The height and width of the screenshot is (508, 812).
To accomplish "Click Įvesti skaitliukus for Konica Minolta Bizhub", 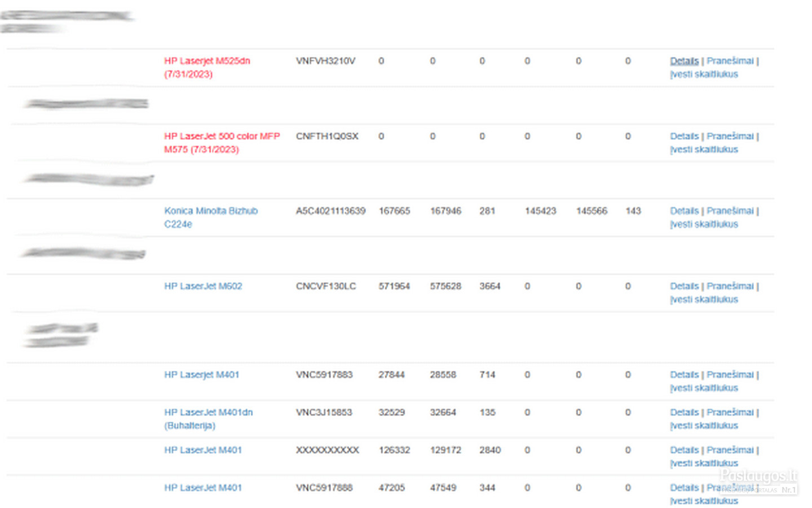I will pos(704,224).
